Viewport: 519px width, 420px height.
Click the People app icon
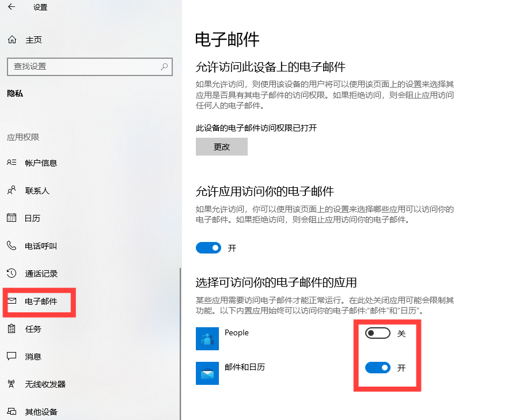(207, 339)
